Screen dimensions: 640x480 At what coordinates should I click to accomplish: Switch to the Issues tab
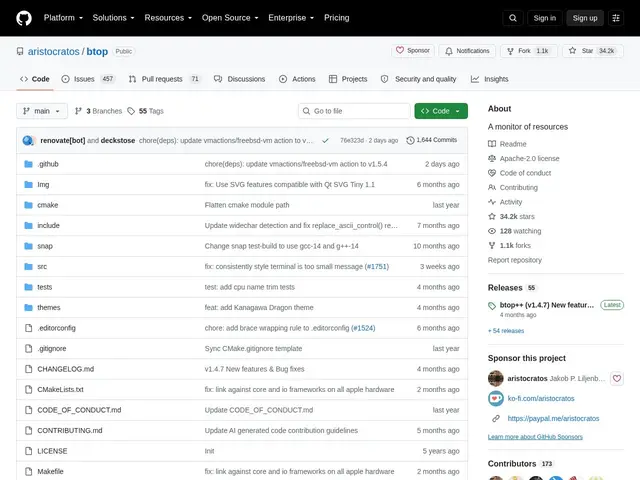pyautogui.click(x=88, y=79)
